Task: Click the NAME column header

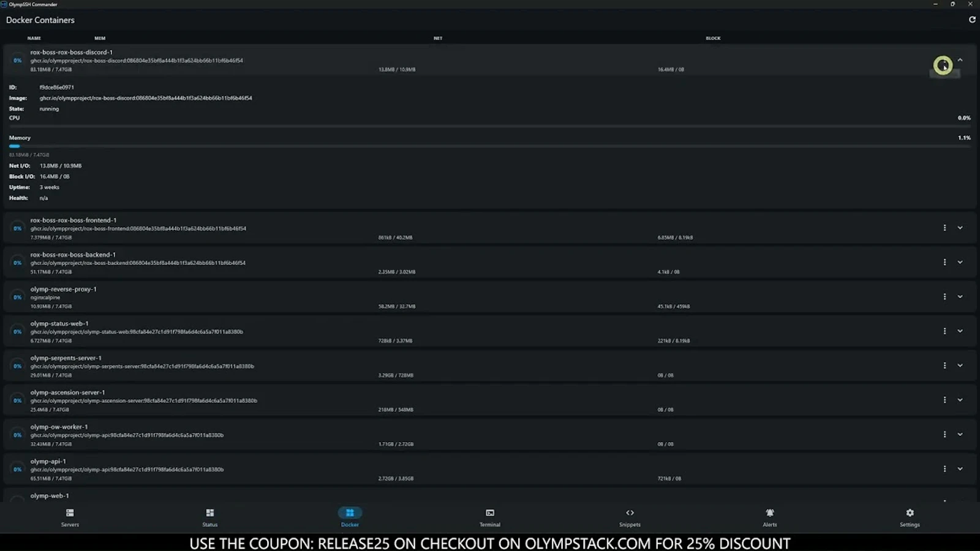Action: click(x=34, y=38)
